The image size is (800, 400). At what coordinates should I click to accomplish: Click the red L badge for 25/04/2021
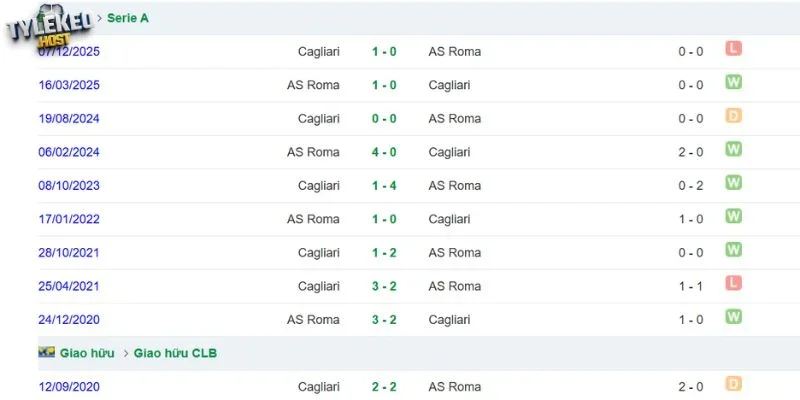[733, 283]
